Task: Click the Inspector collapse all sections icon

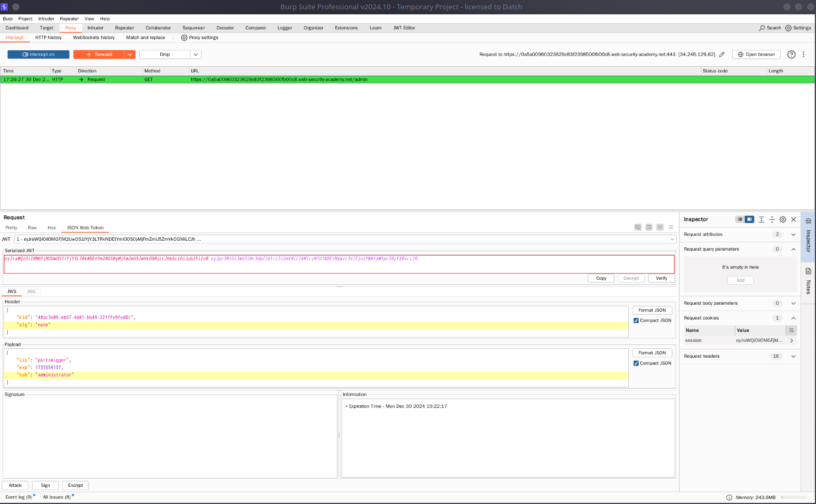Action: click(772, 219)
